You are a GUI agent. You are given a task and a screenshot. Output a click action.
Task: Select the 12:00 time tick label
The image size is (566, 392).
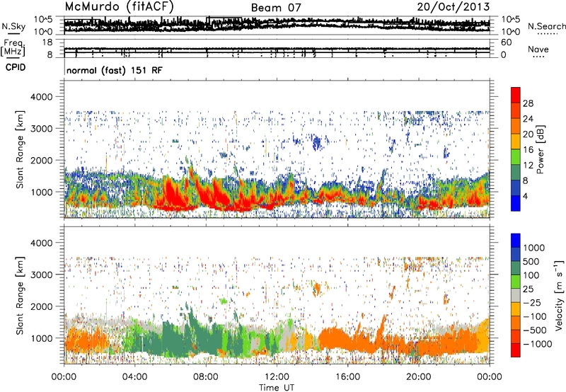pyautogui.click(x=277, y=377)
